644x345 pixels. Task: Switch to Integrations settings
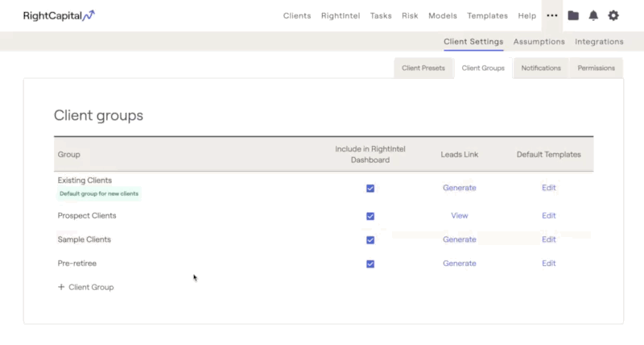(x=599, y=42)
